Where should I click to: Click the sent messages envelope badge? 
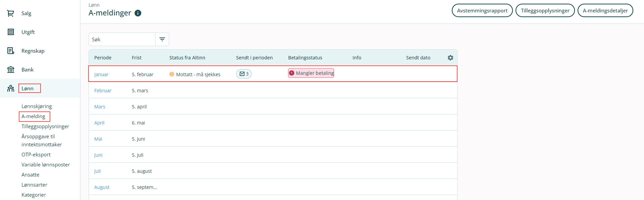244,74
